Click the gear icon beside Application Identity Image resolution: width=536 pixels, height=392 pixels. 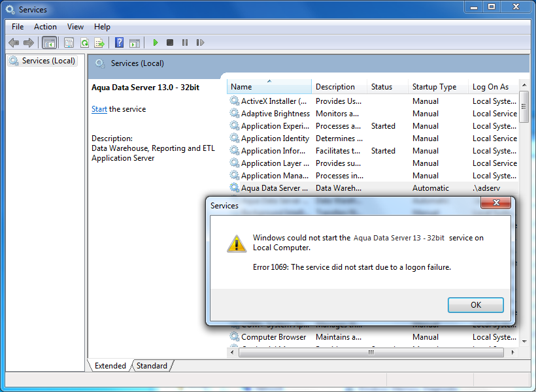click(x=234, y=138)
